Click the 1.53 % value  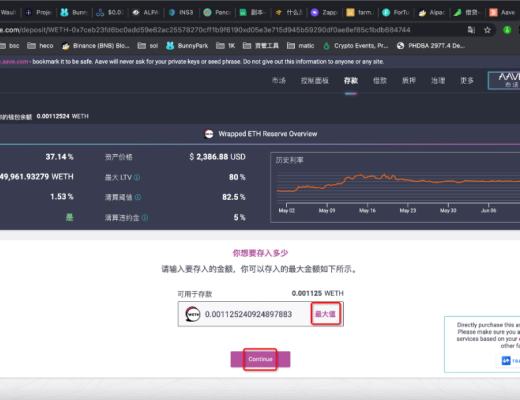click(62, 197)
